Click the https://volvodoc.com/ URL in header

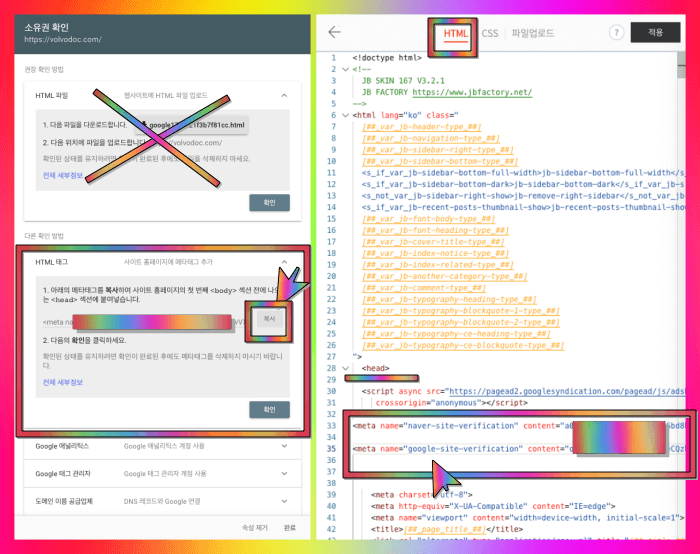click(63, 39)
